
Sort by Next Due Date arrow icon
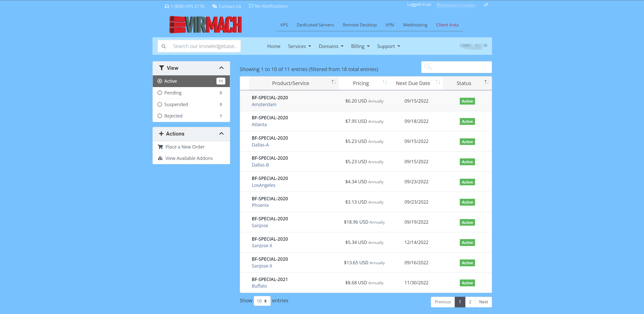point(438,82)
